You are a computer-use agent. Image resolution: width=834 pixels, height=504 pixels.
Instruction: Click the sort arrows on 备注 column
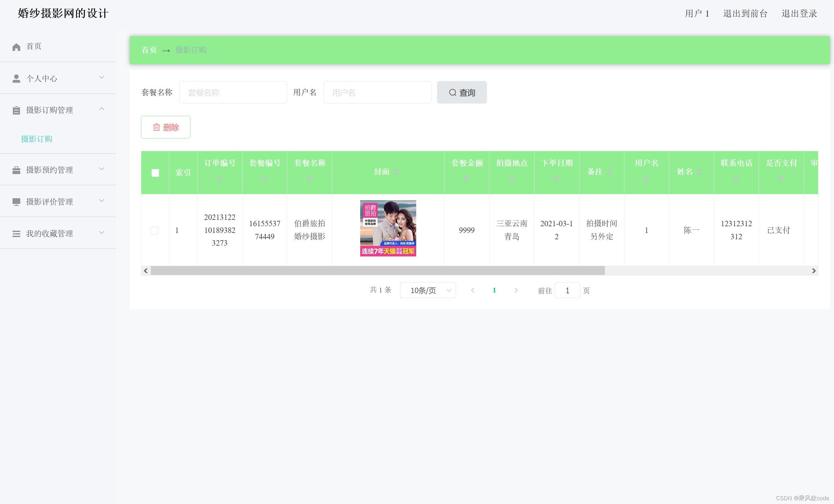click(609, 172)
